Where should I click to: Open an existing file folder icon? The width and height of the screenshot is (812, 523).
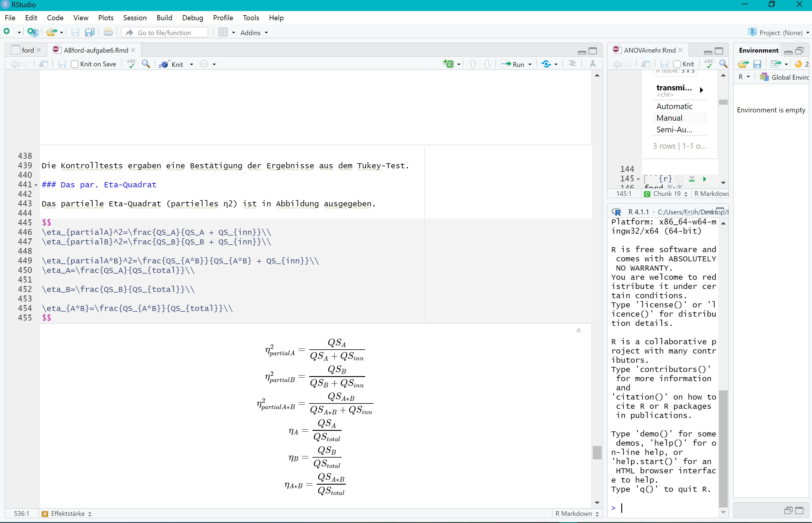[x=52, y=32]
